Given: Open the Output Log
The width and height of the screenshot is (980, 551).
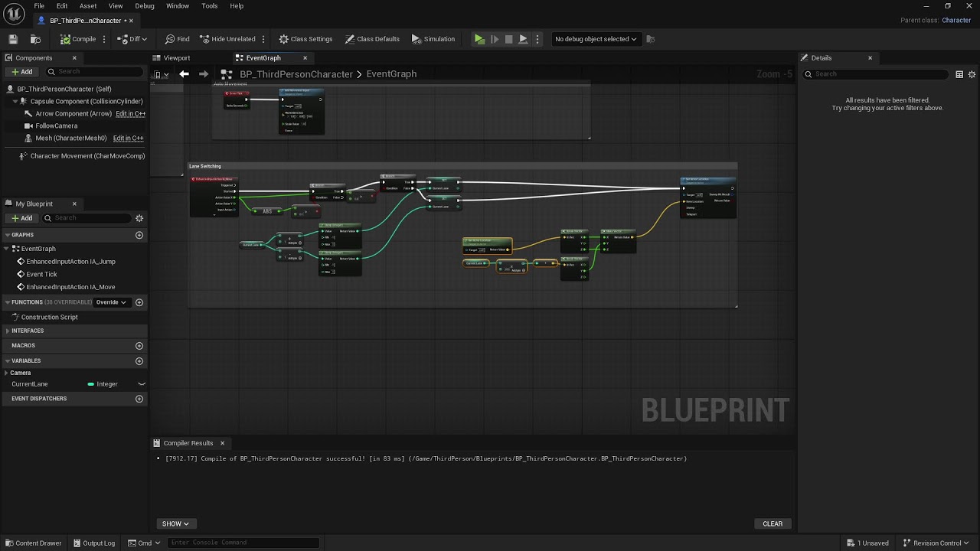Looking at the screenshot, I should pyautogui.click(x=93, y=543).
